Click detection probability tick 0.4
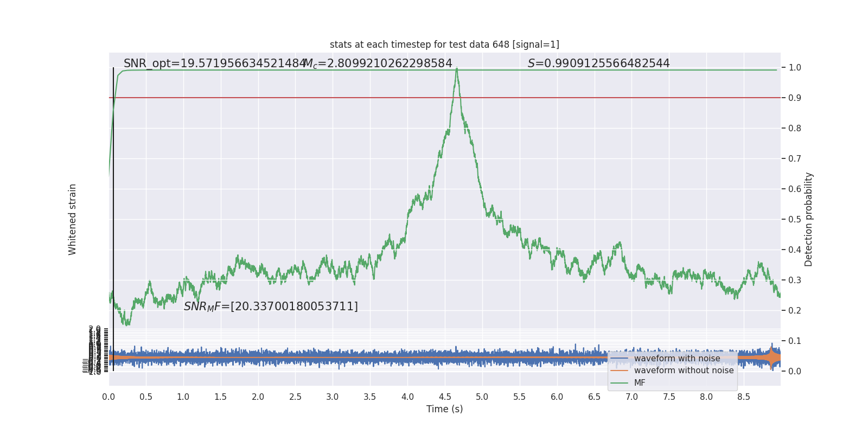 795,250
